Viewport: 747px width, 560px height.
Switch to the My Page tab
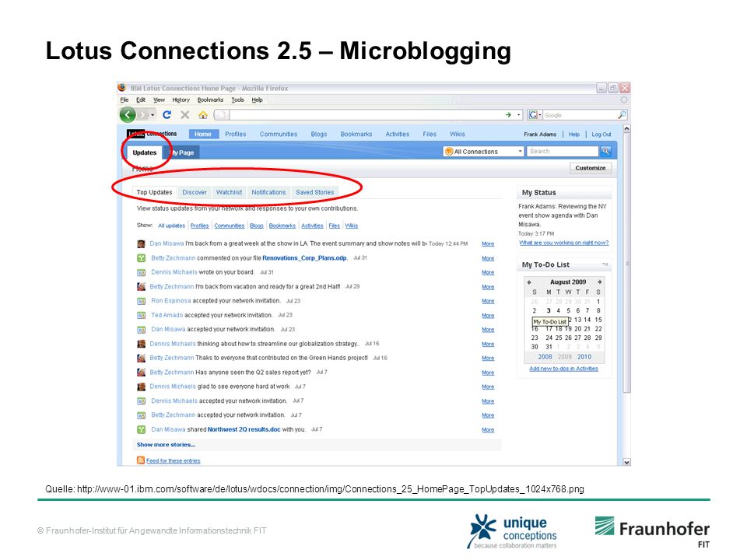pos(181,152)
